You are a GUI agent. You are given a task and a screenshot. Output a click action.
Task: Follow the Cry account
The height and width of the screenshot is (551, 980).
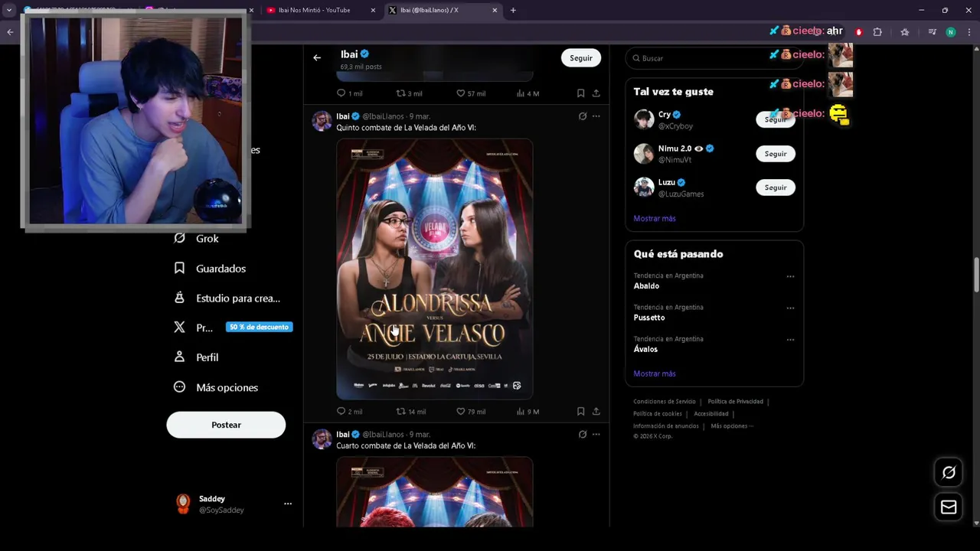pyautogui.click(x=776, y=119)
